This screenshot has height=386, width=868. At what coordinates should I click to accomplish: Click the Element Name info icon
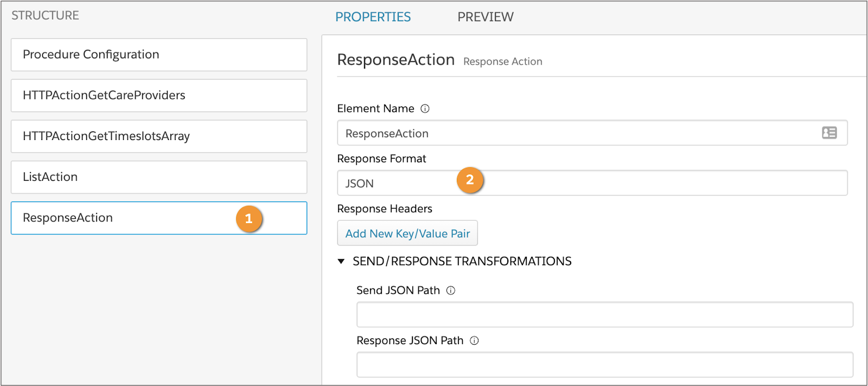click(425, 109)
